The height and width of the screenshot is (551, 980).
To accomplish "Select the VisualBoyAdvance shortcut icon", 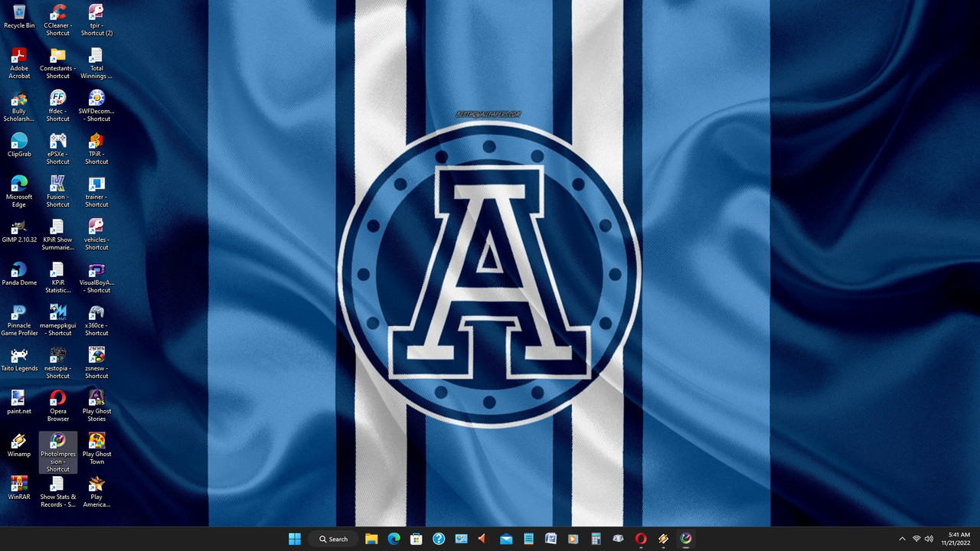I will (96, 278).
